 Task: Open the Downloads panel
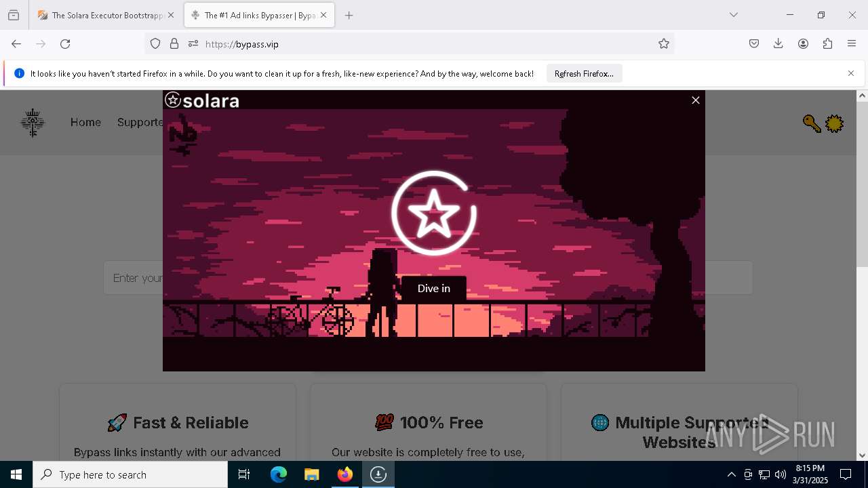[x=778, y=43]
